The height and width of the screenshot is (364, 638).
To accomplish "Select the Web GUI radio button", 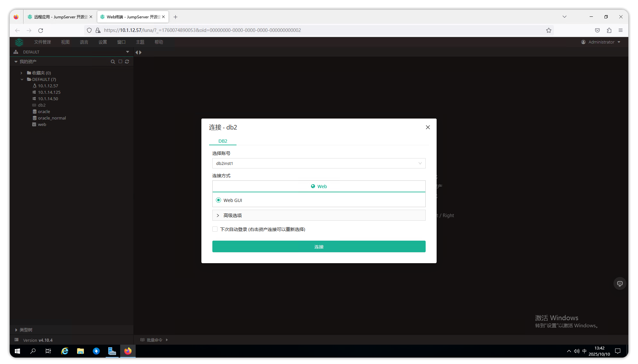I will click(218, 200).
